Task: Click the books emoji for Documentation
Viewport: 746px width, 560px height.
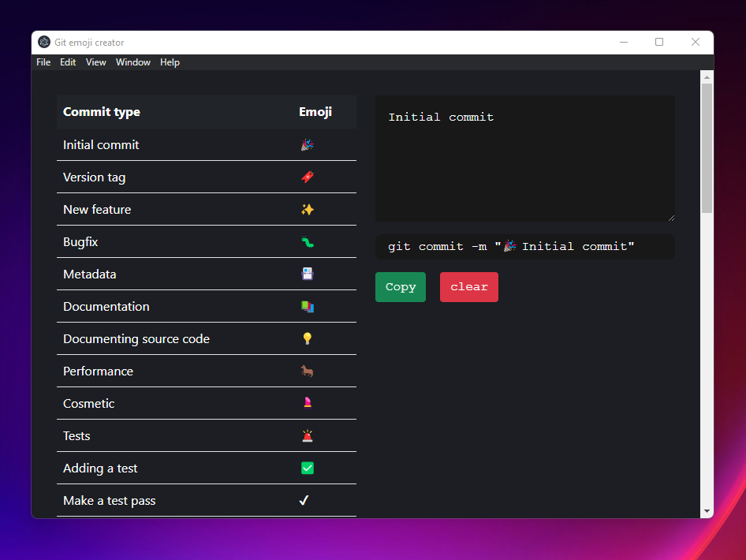Action: [x=307, y=306]
